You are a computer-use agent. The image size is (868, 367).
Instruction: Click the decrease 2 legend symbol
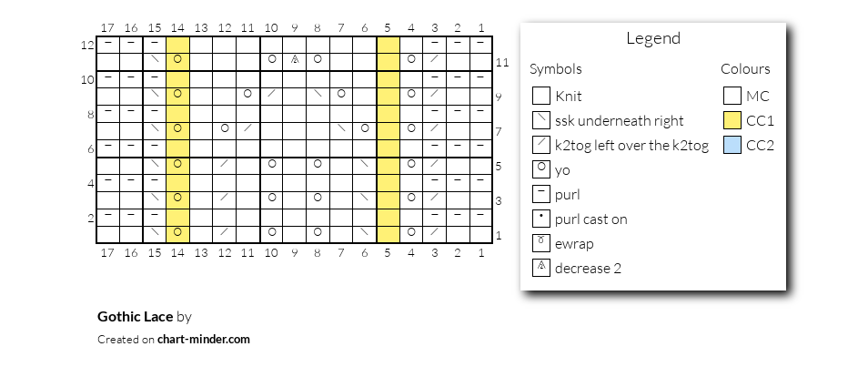click(540, 268)
